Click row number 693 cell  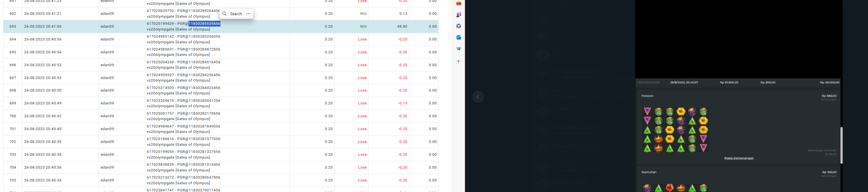[x=13, y=26]
